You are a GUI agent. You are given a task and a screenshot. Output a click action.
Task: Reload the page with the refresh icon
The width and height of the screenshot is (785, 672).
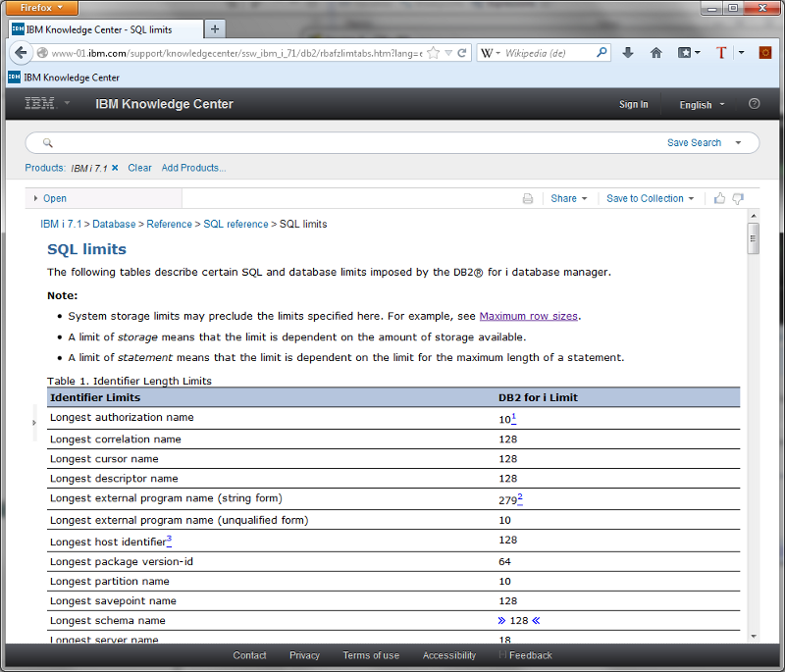(462, 53)
